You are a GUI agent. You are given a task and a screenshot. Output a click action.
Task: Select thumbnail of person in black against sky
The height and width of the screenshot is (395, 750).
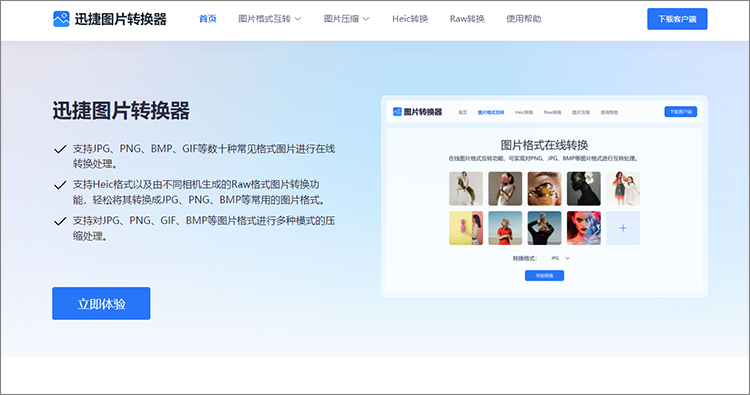pos(544,228)
